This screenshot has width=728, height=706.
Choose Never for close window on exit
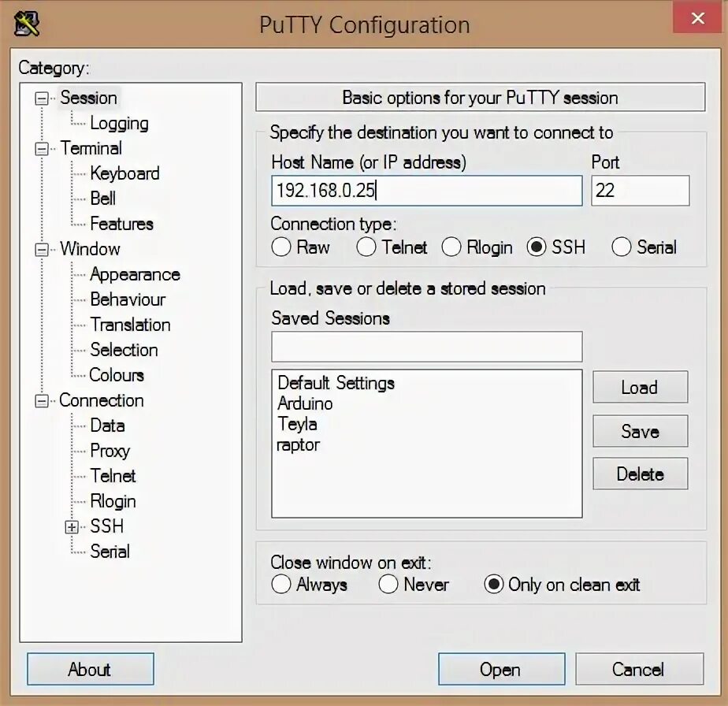pyautogui.click(x=388, y=585)
